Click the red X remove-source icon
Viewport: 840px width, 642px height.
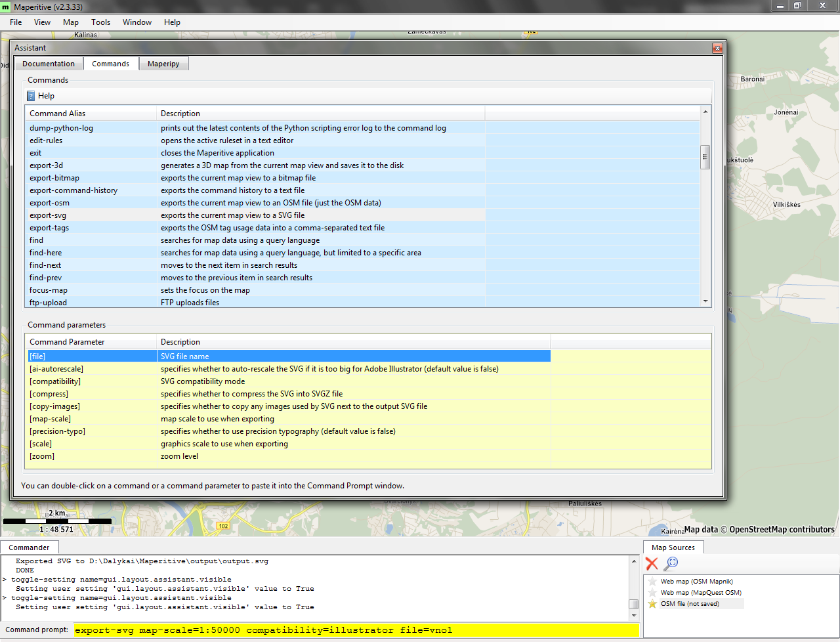pyautogui.click(x=652, y=563)
